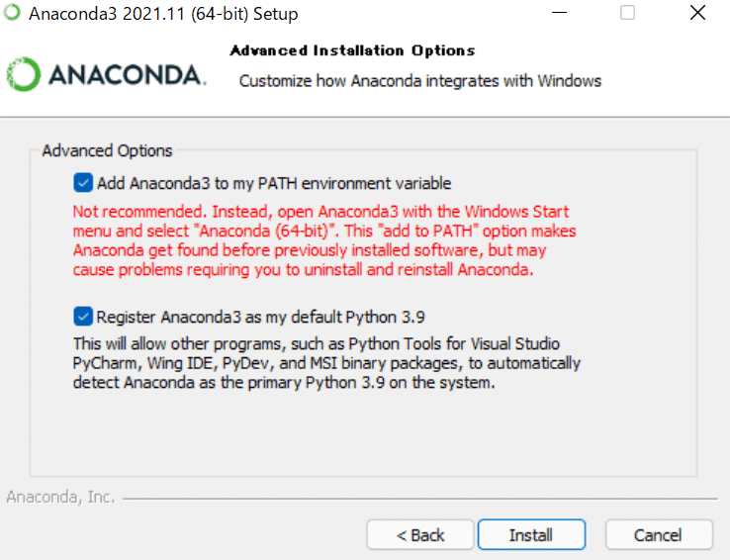The height and width of the screenshot is (560, 730).
Task: Click the Anaconda icon in the title bar
Action: [12, 14]
